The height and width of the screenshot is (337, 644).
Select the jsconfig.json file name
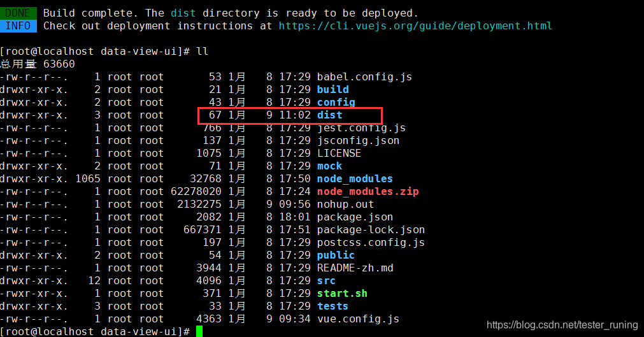pos(358,141)
